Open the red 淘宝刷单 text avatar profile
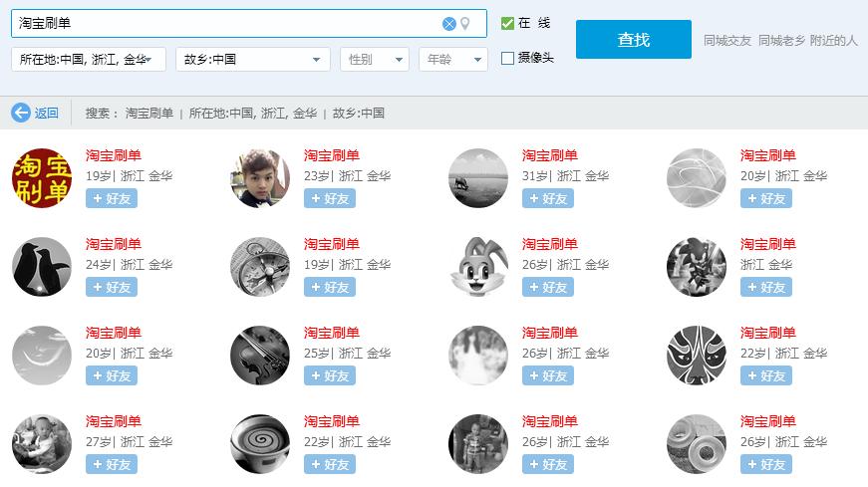Image resolution: width=868 pixels, height=487 pixels. [x=42, y=178]
